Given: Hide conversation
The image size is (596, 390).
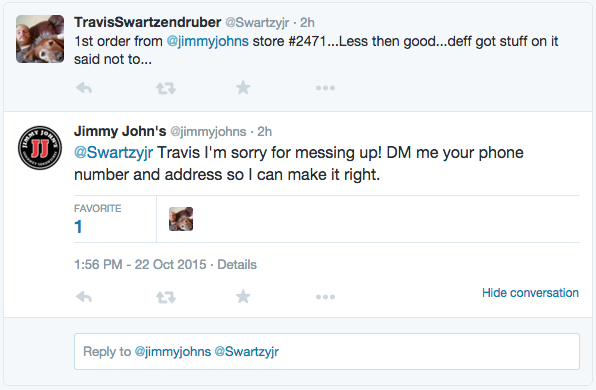Looking at the screenshot, I should click(530, 293).
